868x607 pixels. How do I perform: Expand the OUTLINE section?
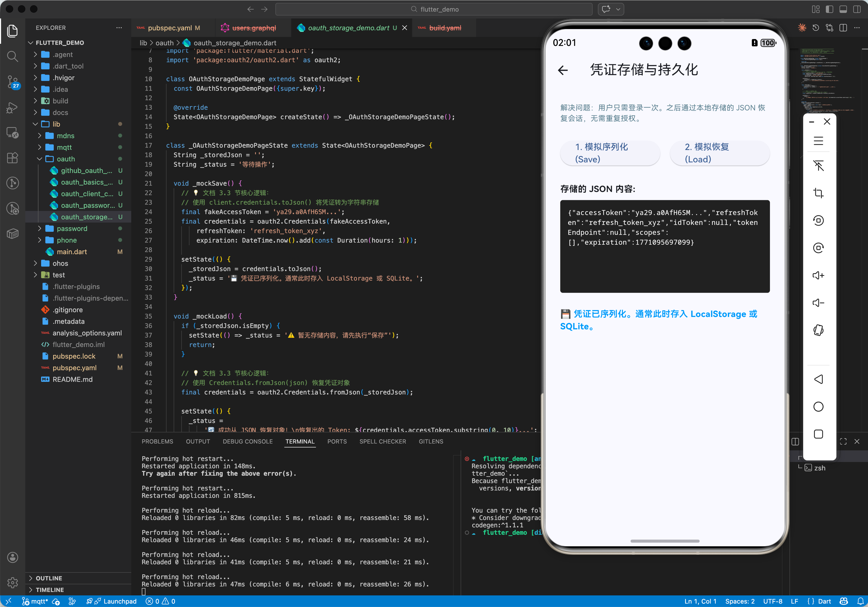click(x=49, y=578)
